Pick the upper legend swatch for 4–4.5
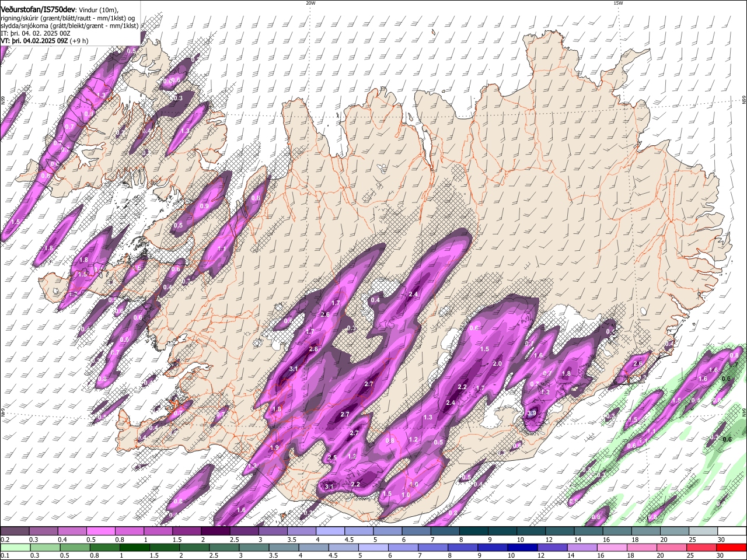This screenshot has height=560, width=747. click(329, 531)
